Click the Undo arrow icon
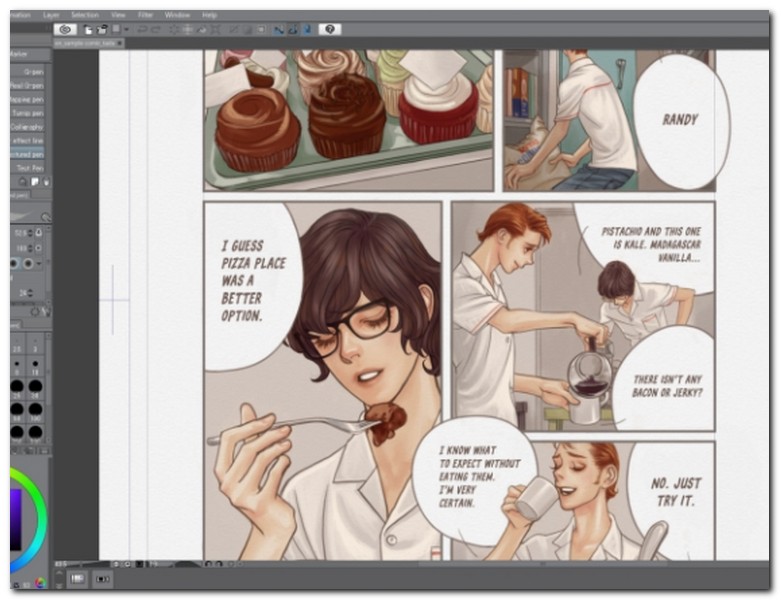Image resolution: width=781 pixels, height=600 pixels. 142,30
